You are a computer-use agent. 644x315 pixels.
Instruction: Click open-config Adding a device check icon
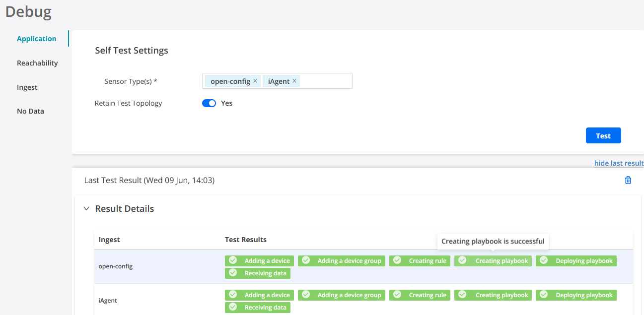[233, 260]
